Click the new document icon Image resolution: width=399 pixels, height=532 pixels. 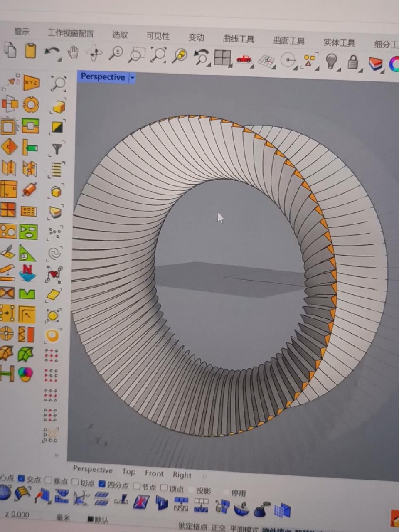10,50
